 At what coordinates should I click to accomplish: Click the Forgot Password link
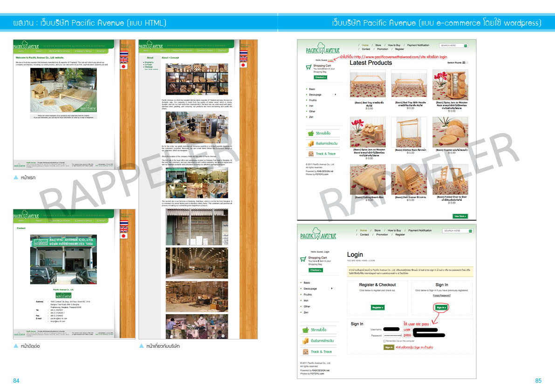441,295
